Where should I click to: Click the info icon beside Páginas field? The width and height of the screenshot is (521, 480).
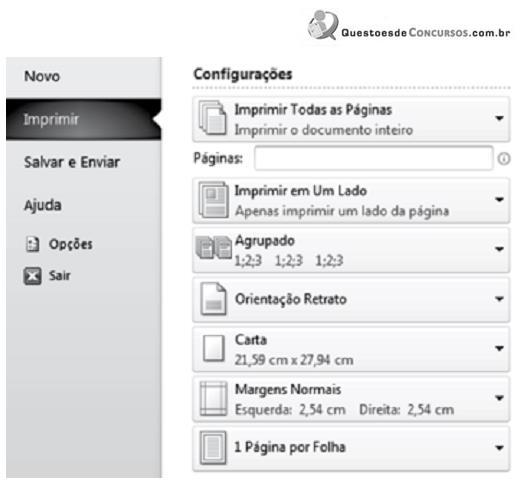(503, 159)
